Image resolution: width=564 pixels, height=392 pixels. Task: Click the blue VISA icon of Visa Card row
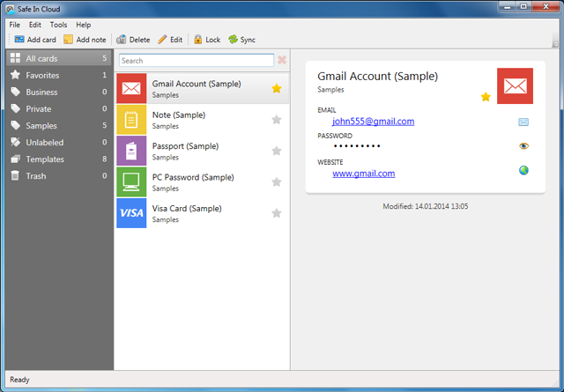pos(131,213)
